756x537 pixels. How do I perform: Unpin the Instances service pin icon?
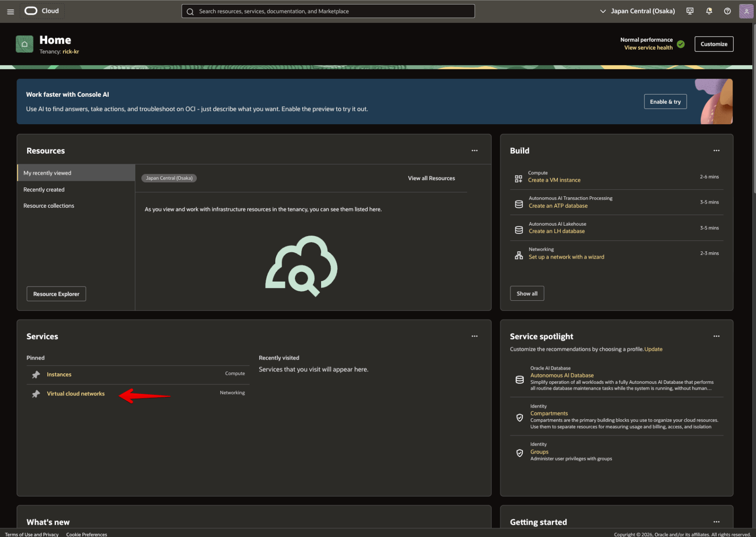(36, 375)
